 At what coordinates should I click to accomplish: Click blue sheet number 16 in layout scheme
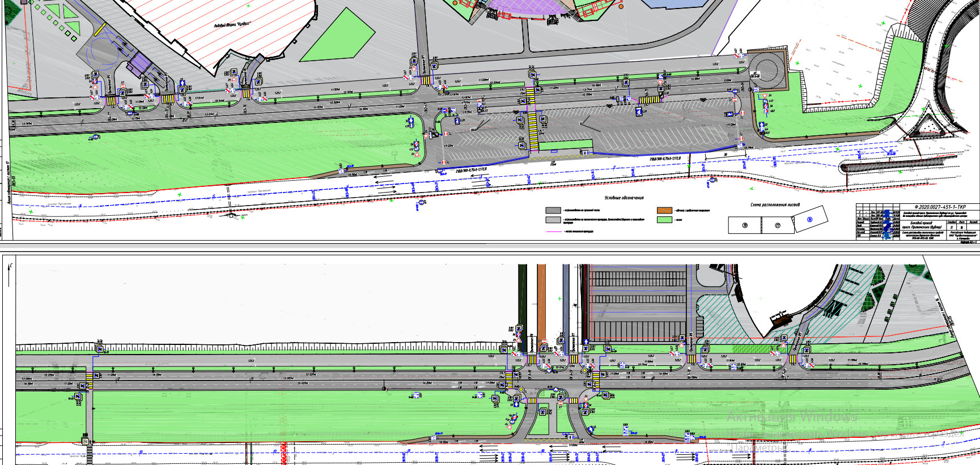[809, 219]
